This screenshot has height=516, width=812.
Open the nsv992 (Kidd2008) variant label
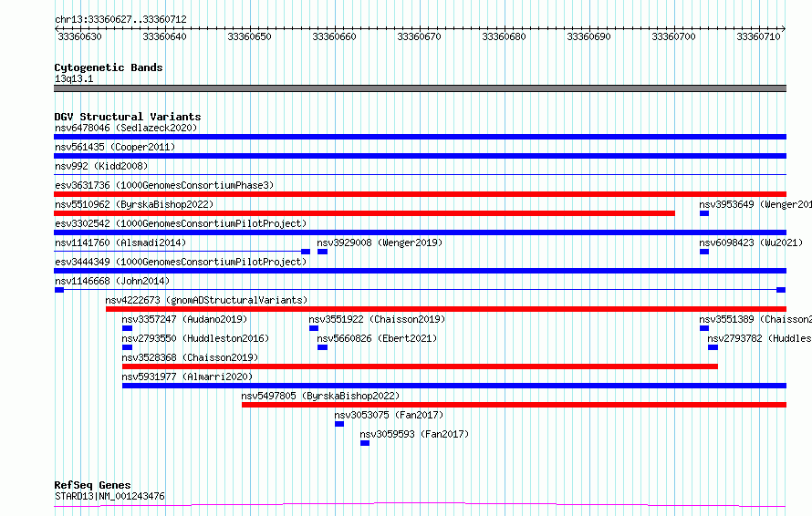tap(101, 166)
